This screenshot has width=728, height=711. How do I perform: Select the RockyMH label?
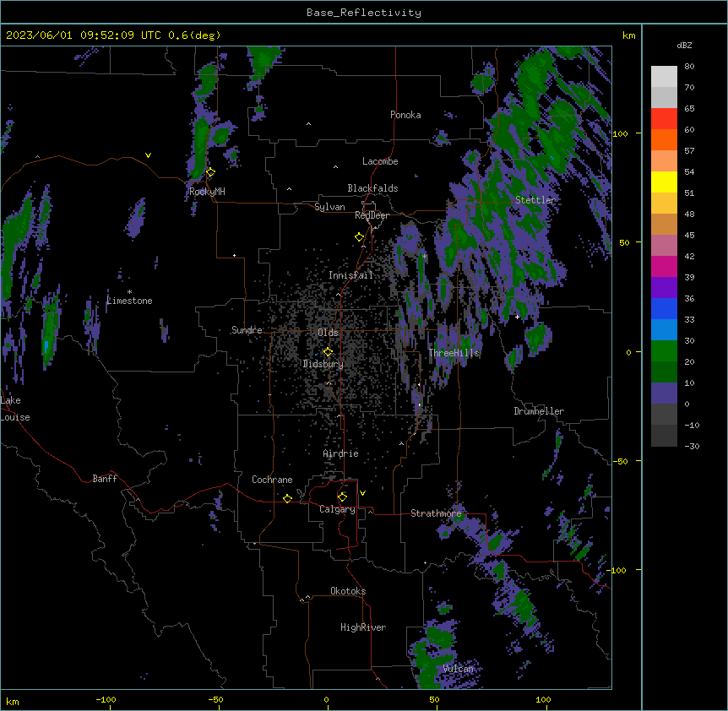(x=207, y=192)
